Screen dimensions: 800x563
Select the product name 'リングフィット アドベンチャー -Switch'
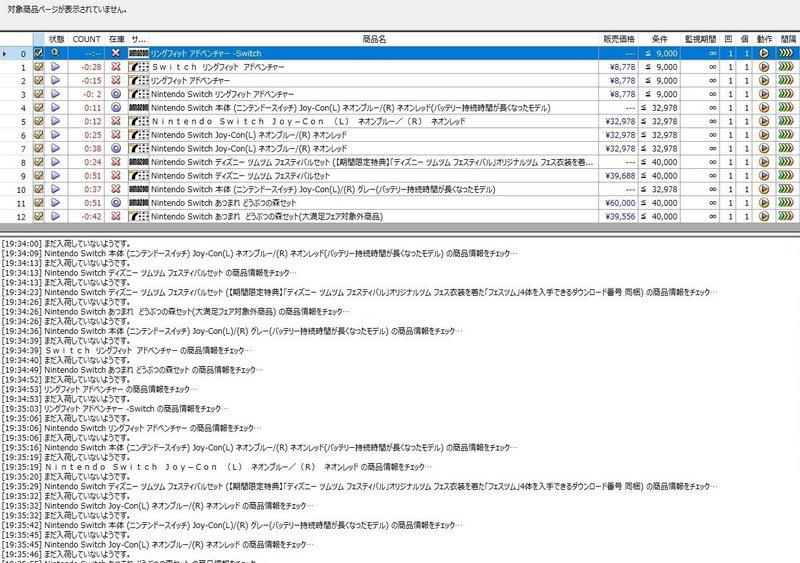tap(206, 53)
